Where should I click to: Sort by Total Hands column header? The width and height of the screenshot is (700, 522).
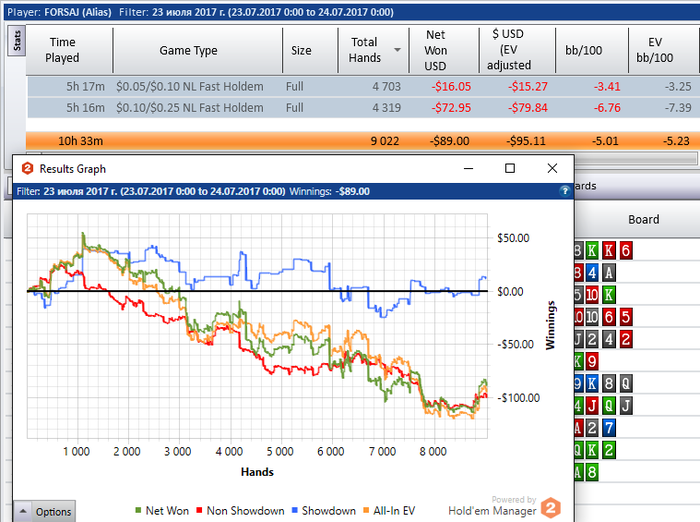coord(373,50)
